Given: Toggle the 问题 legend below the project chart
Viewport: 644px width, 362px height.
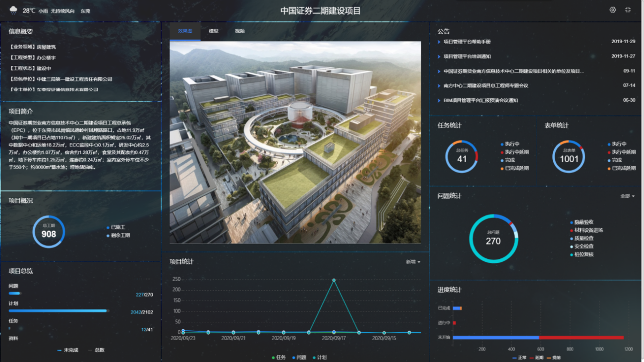Looking at the screenshot, I should (x=299, y=357).
